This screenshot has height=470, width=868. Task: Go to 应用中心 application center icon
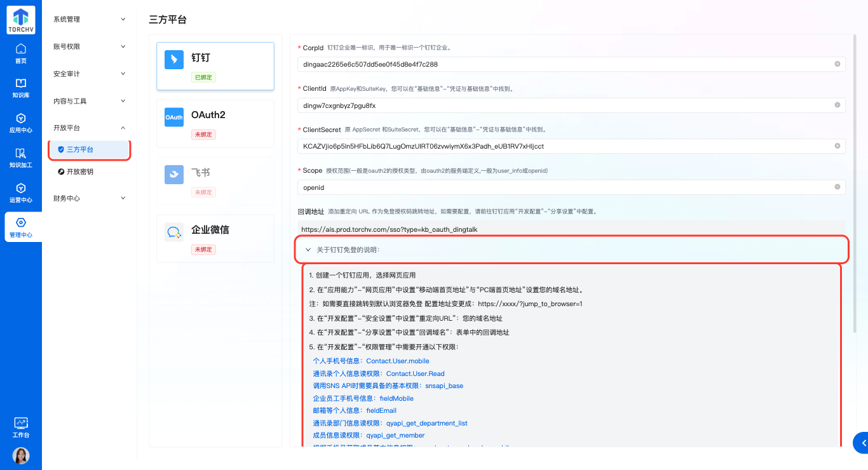pyautogui.click(x=21, y=123)
